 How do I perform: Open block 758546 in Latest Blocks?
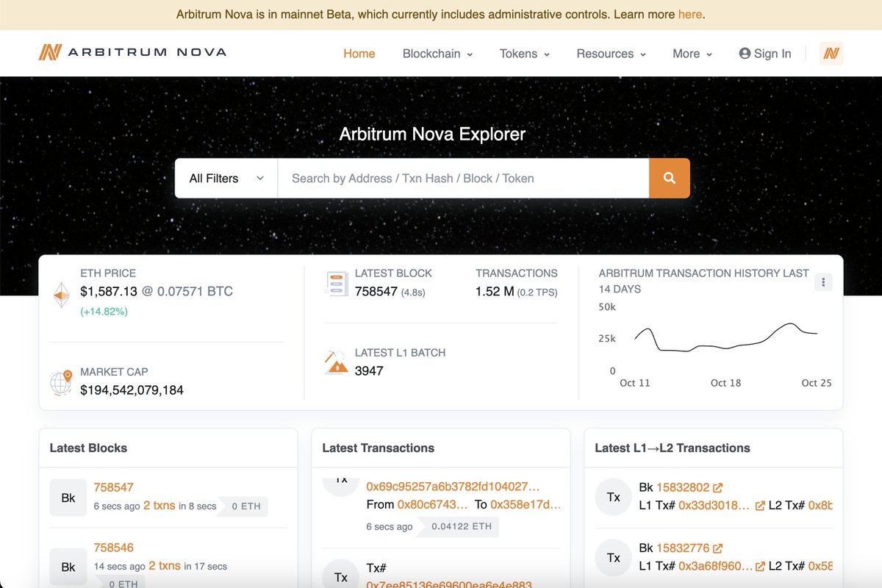click(114, 548)
